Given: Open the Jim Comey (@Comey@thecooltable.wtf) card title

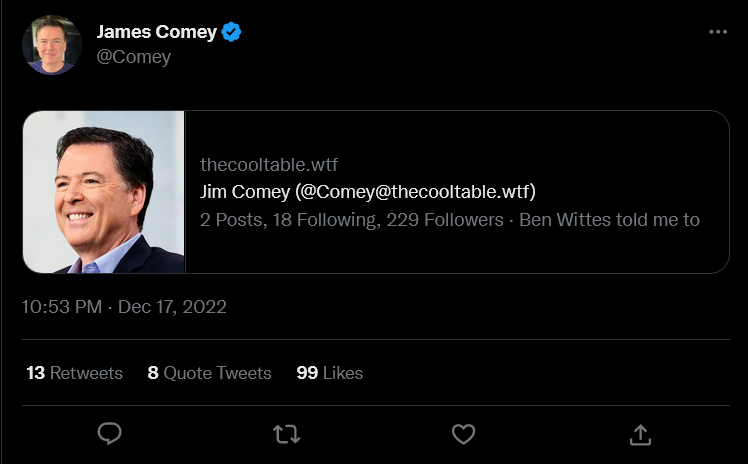Looking at the screenshot, I should (x=368, y=192).
